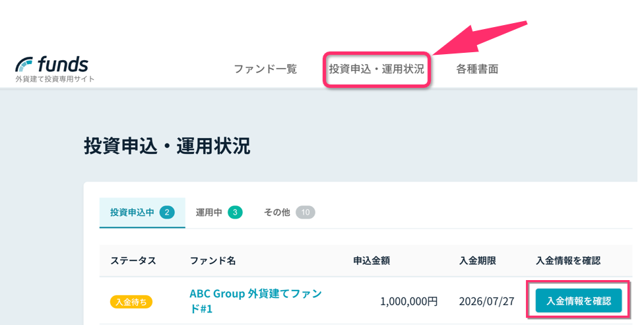Click the green count badge 3 on 運用中
644x325 pixels.
pos(235,212)
